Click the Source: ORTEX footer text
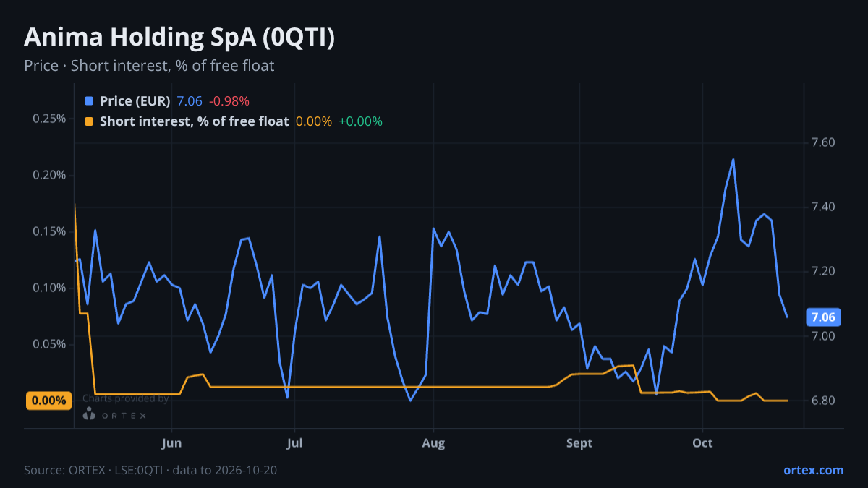 (150, 470)
